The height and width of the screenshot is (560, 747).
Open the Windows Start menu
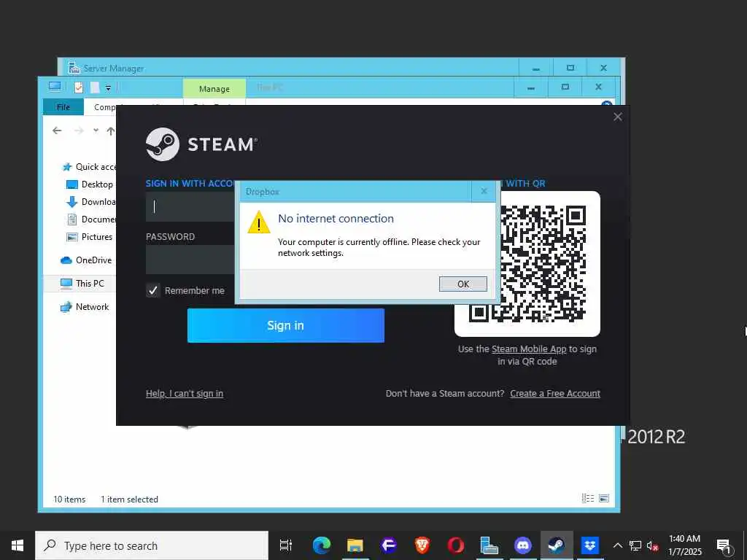(x=18, y=545)
